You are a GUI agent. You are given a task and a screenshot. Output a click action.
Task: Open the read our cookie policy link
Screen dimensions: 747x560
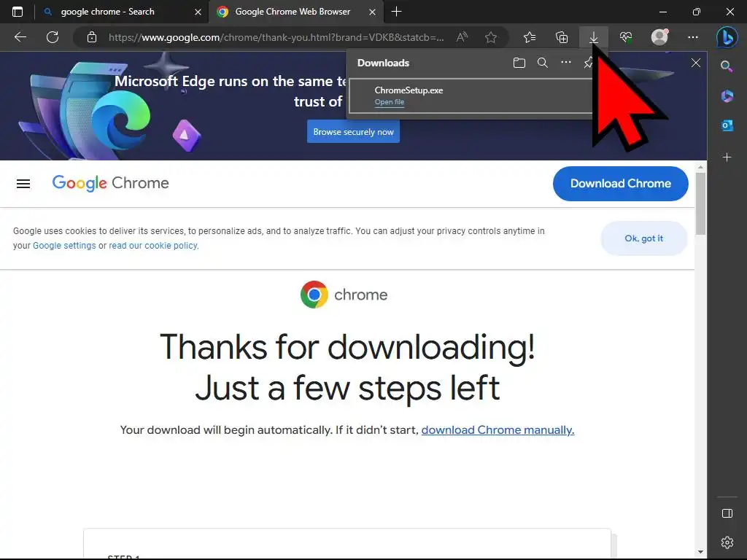click(153, 246)
